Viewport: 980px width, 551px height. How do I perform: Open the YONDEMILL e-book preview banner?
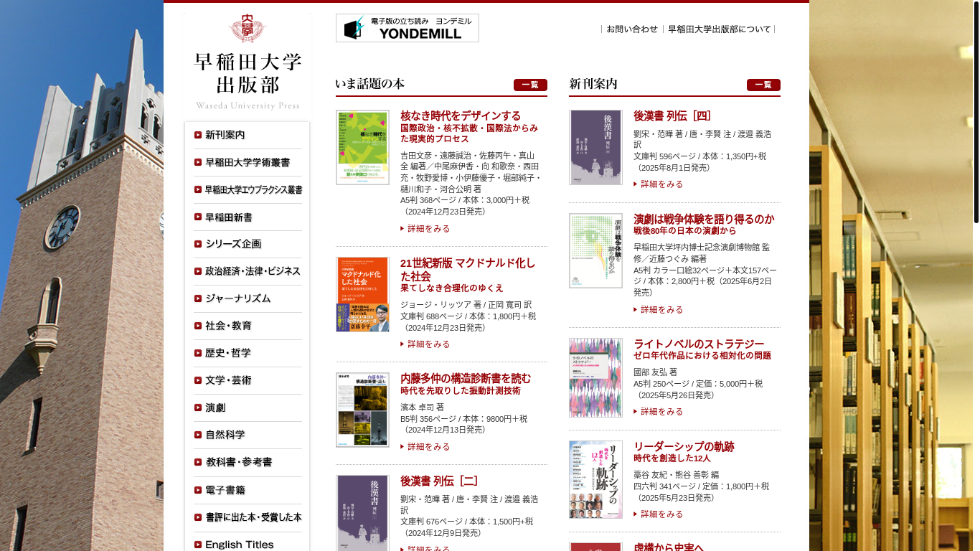click(x=407, y=28)
